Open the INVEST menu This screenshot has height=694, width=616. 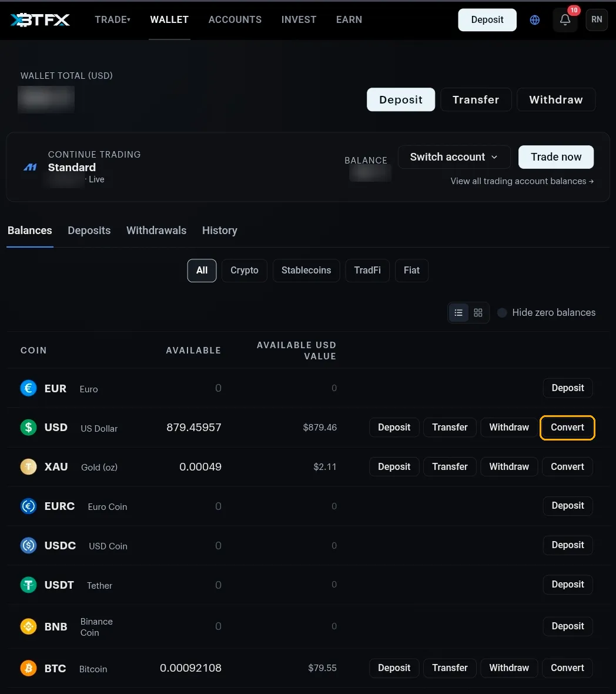pyautogui.click(x=299, y=19)
